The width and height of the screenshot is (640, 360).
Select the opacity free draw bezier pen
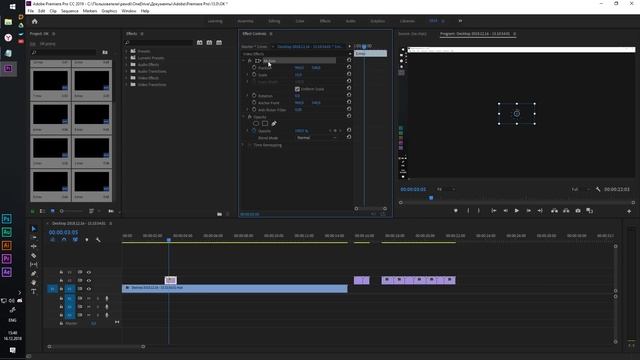[x=274, y=123]
